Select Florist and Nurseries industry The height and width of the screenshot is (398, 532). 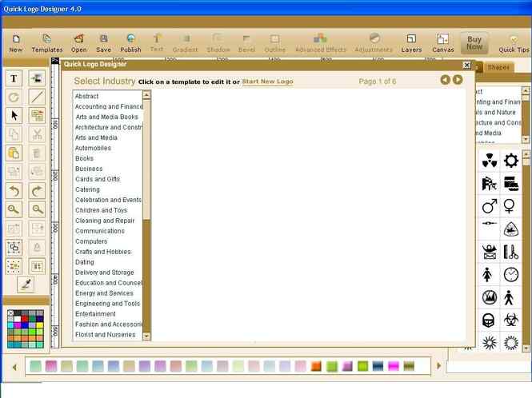pos(106,335)
